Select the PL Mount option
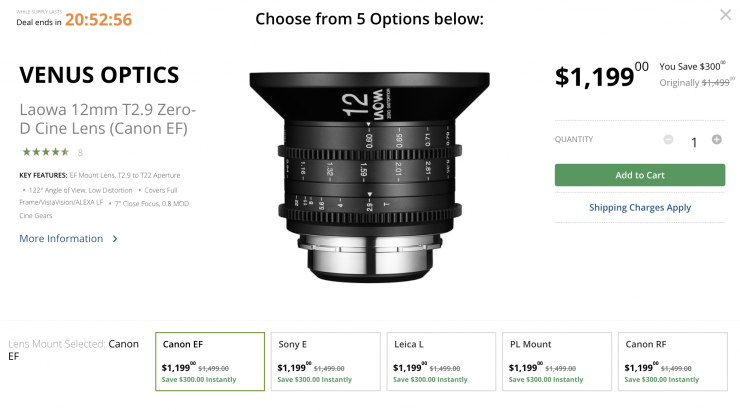 [x=556, y=360]
